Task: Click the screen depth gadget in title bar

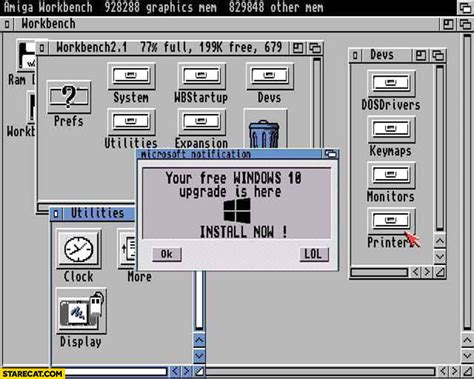Action: pyautogui.click(x=465, y=8)
